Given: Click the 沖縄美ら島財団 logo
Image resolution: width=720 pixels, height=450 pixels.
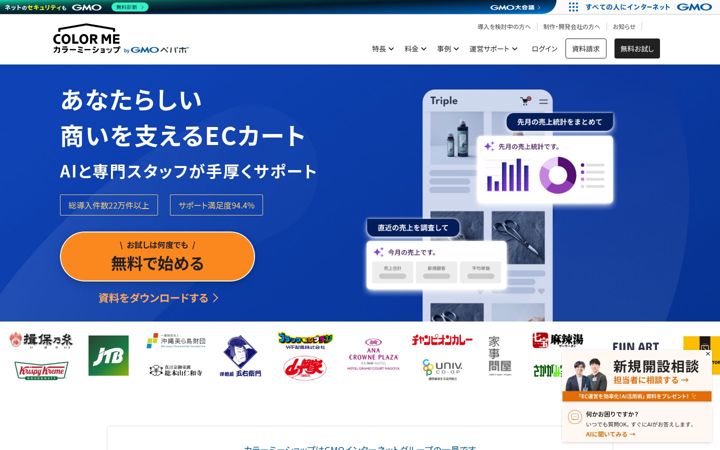Looking at the screenshot, I should point(176,341).
